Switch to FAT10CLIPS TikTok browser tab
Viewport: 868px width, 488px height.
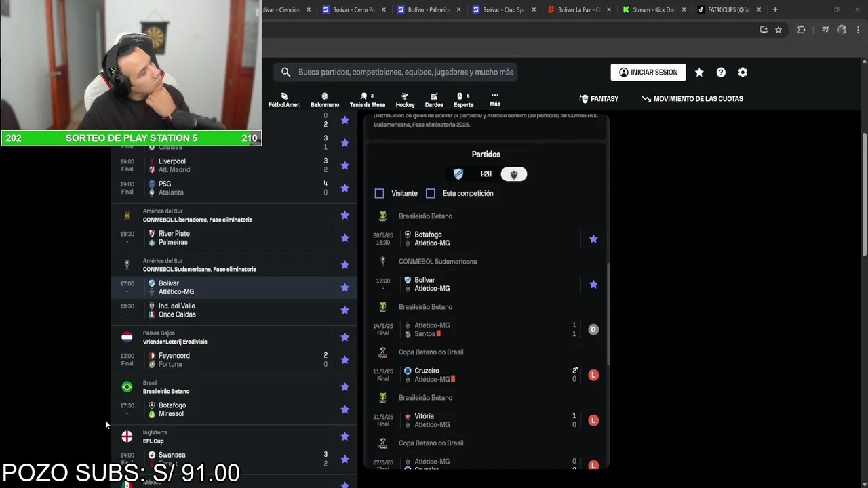[728, 9]
